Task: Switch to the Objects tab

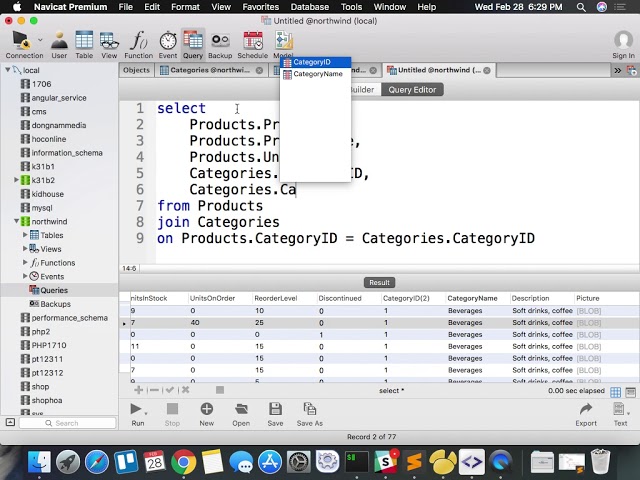Action: click(136, 70)
